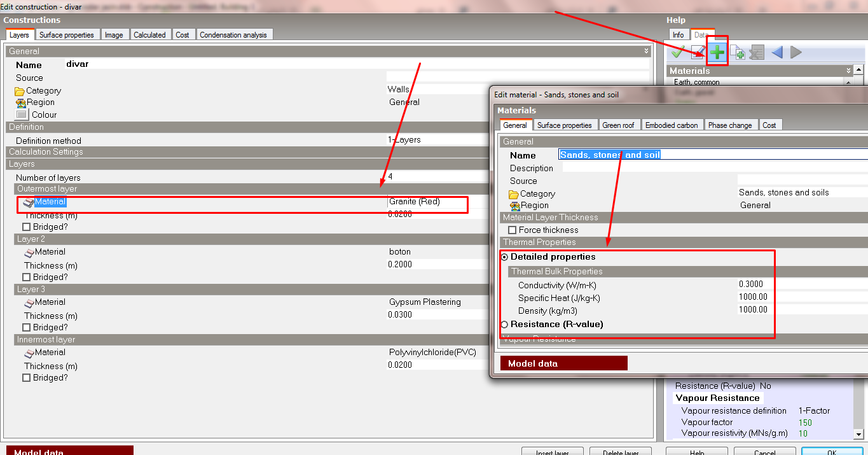Enable Bridged for Layer 3
This screenshot has width=868, height=455.
pyautogui.click(x=26, y=327)
